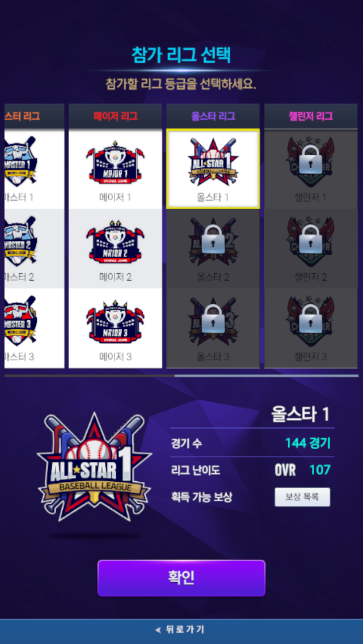Screen dimensions: 363x644
Task: Select the 마스터 3 league emblem
Action: (20, 320)
